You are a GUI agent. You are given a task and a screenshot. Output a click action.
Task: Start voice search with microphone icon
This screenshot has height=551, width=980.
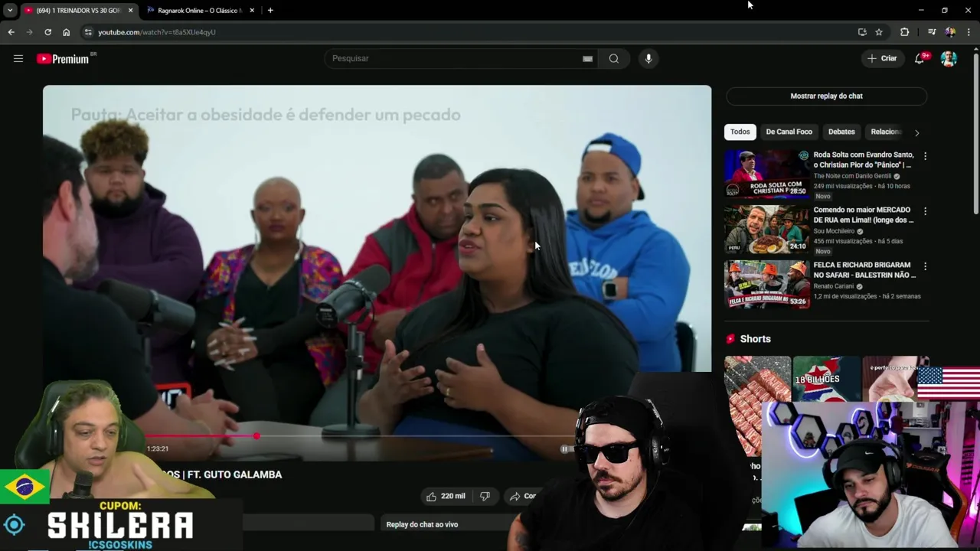pyautogui.click(x=648, y=59)
